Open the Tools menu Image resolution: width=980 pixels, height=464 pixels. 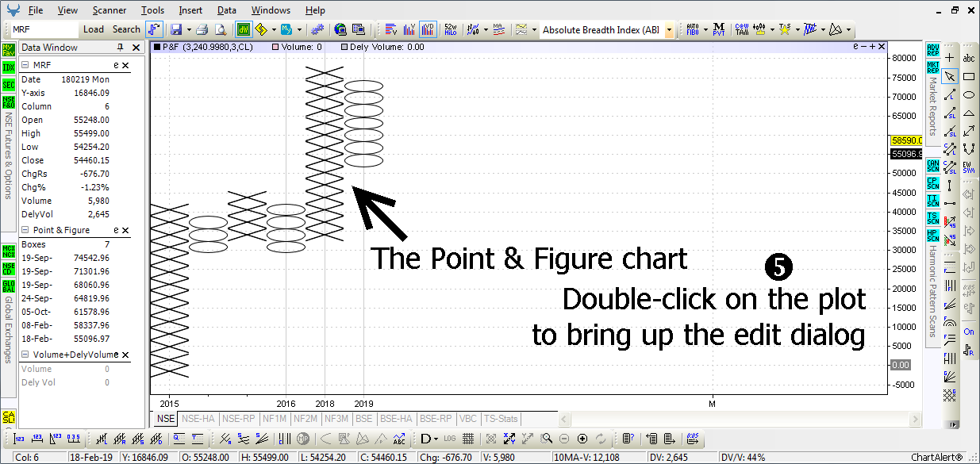pos(153,10)
